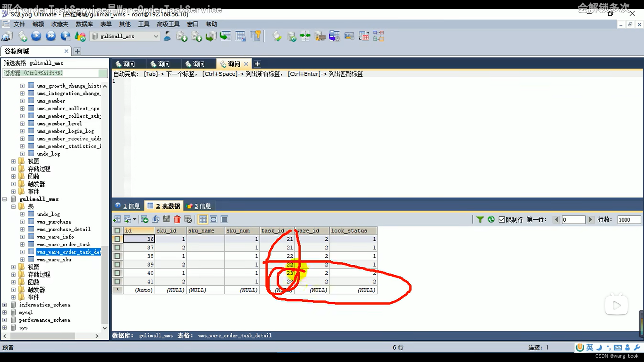Go to next page of rows arrow
The width and height of the screenshot is (644, 362).
[591, 220]
